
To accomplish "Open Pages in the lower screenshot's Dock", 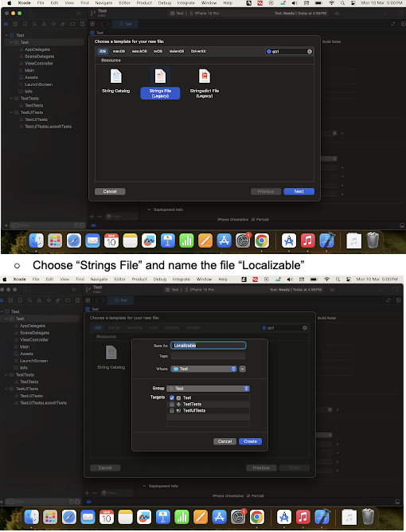I will [x=201, y=517].
